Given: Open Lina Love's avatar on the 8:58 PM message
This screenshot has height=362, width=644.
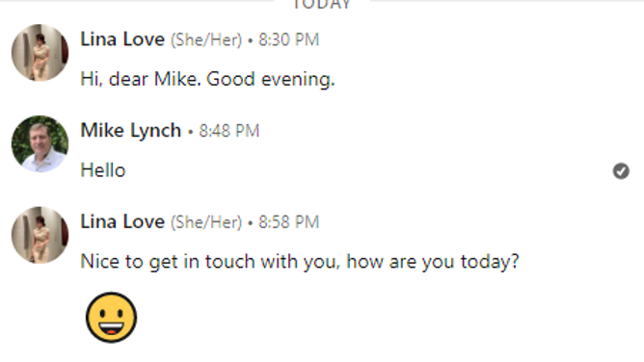Looking at the screenshot, I should coord(40,235).
